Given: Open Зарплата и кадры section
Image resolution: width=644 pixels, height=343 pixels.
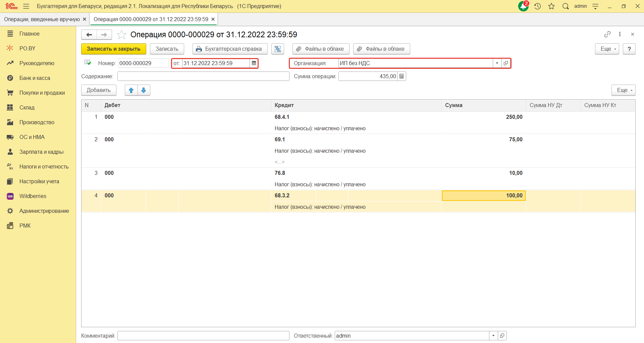Looking at the screenshot, I should (x=41, y=152).
